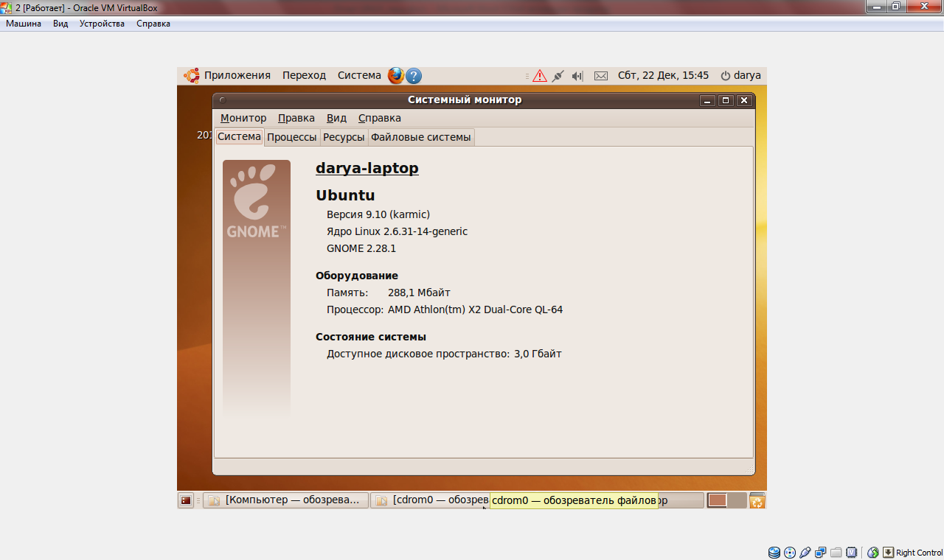
Task: Click the VirtualBox mouse integration globe icon
Action: click(872, 552)
